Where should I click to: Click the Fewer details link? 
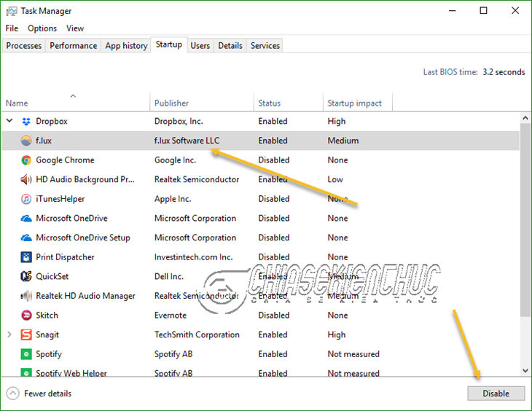(47, 394)
